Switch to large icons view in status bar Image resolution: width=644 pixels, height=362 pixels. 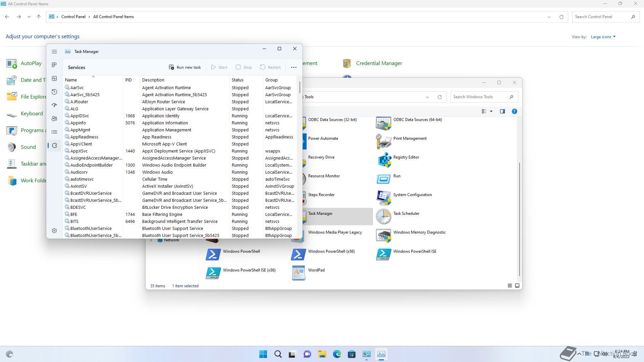pos(517,286)
